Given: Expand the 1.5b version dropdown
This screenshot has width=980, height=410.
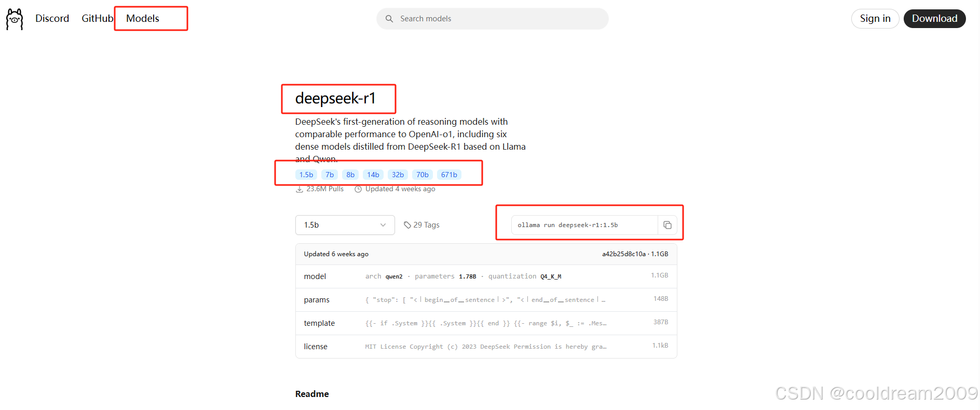Looking at the screenshot, I should tap(345, 225).
